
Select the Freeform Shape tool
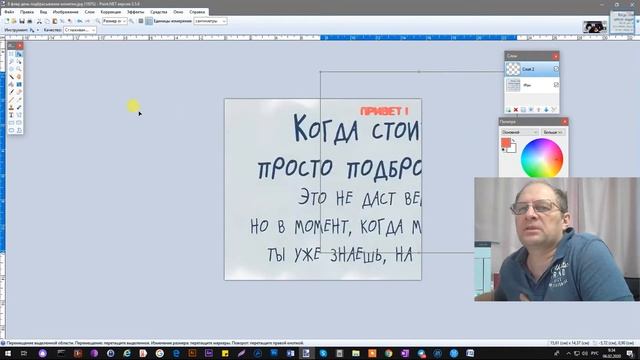(x=19, y=131)
